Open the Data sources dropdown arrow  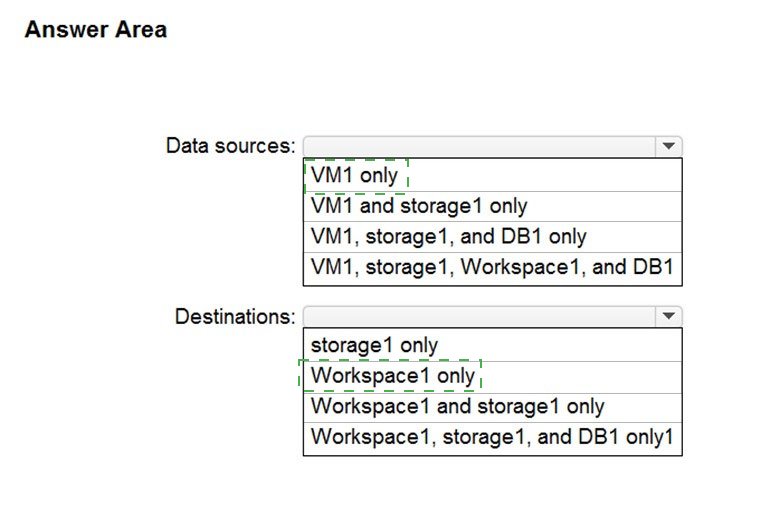668,146
